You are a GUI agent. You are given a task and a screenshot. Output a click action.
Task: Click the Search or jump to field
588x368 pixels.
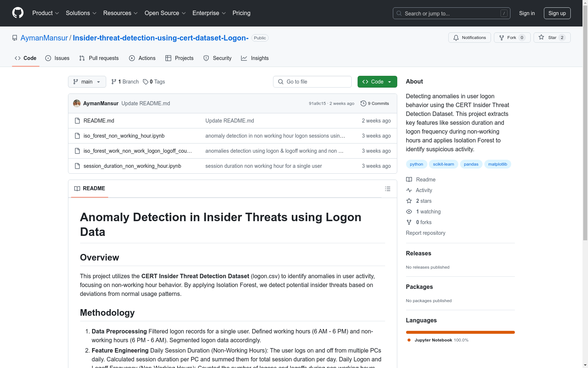(x=452, y=13)
